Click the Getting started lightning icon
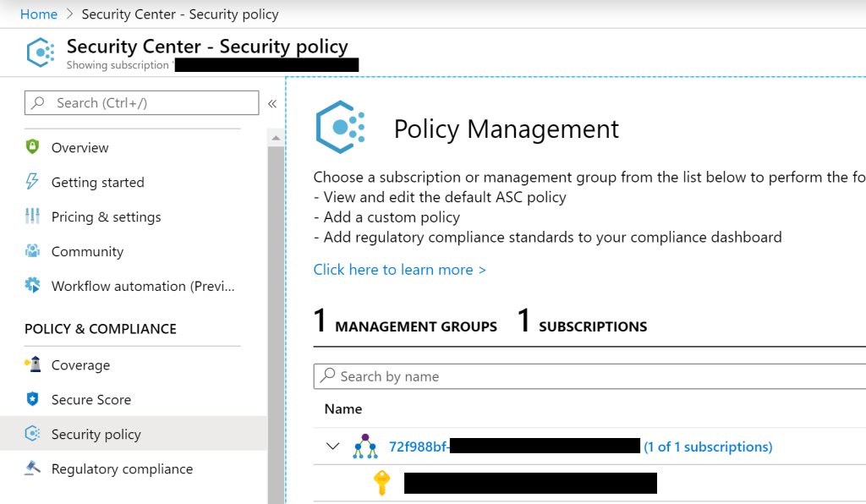The image size is (866, 504). [x=33, y=182]
